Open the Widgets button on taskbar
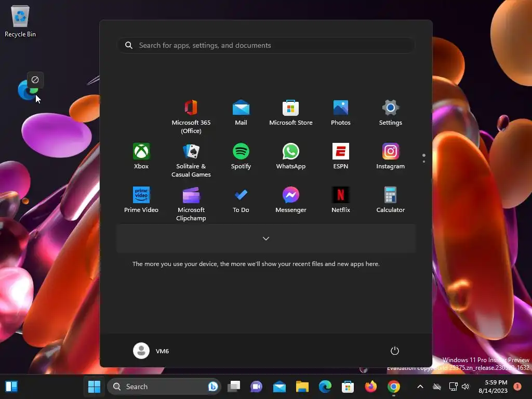532x399 pixels. click(x=11, y=387)
